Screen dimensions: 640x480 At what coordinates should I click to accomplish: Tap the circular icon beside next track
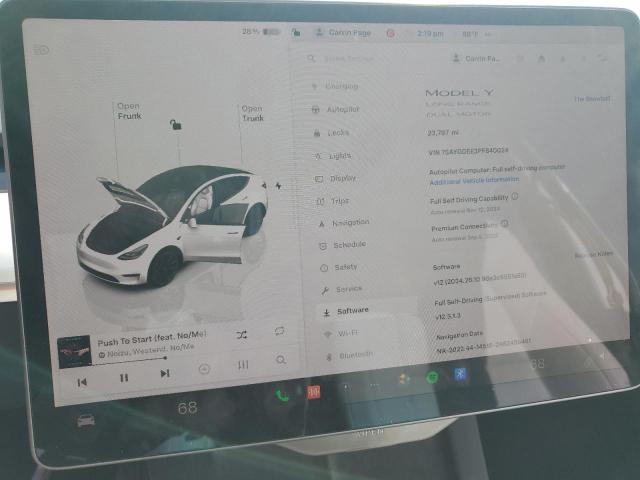coord(204,369)
